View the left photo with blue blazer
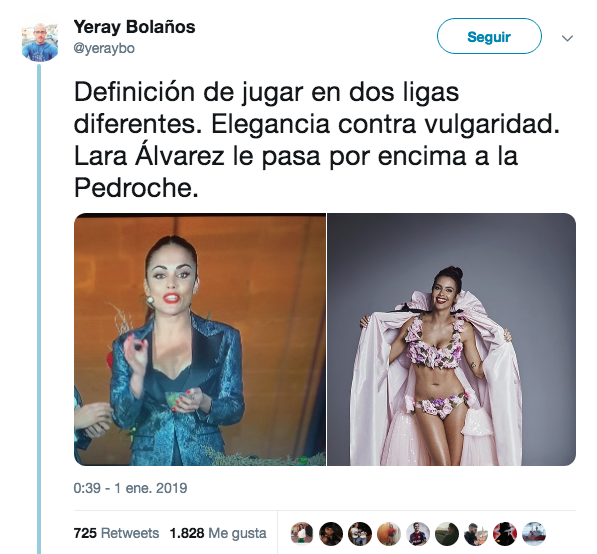Screen dimensions: 597x554 tap(200, 339)
